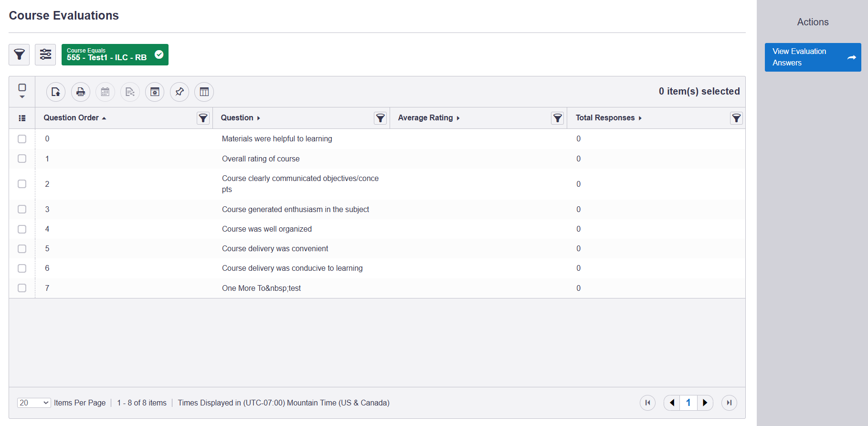The height and width of the screenshot is (426, 868).
Task: Click the row list icon in header
Action: coord(22,118)
